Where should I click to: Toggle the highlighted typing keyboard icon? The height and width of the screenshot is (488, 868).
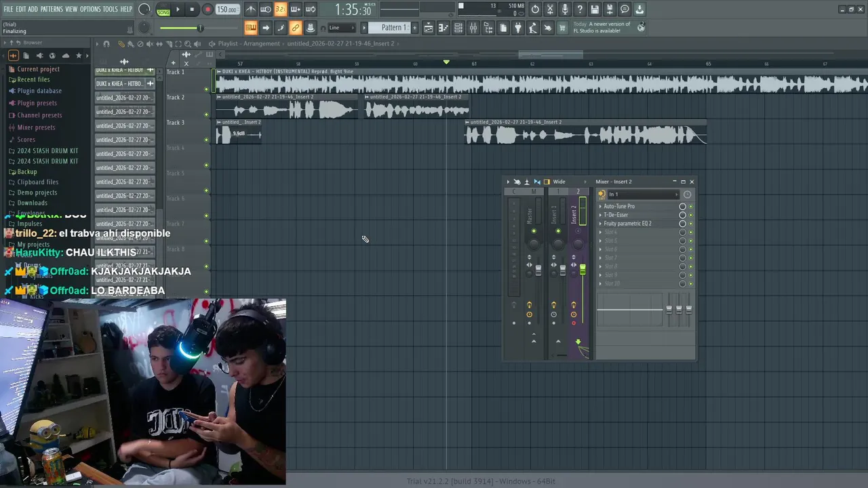coord(250,28)
